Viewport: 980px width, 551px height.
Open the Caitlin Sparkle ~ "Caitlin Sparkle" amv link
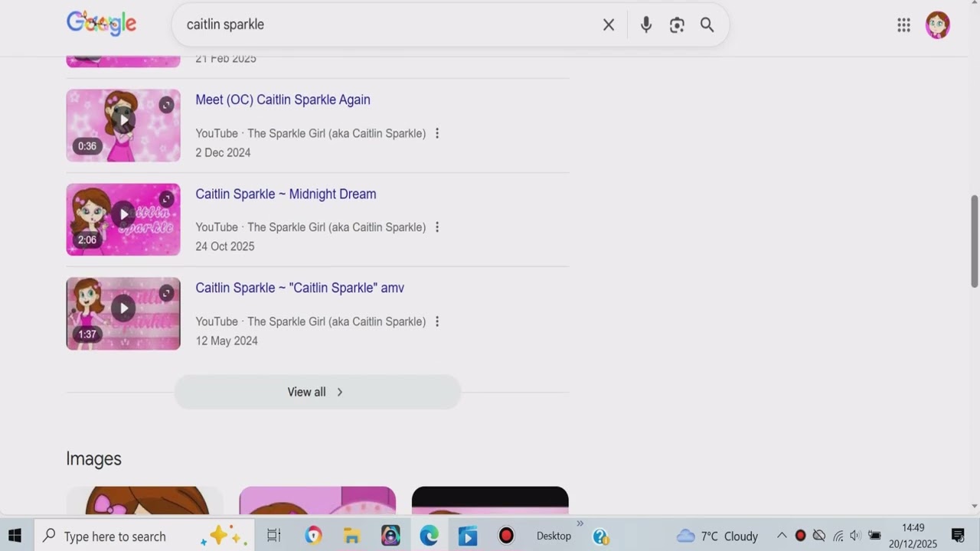click(x=299, y=288)
